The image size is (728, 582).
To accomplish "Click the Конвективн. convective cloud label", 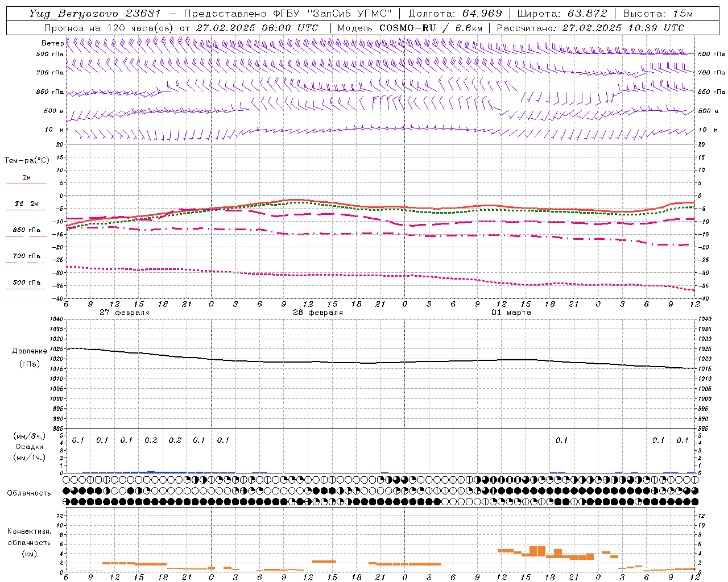I will coord(29,531).
